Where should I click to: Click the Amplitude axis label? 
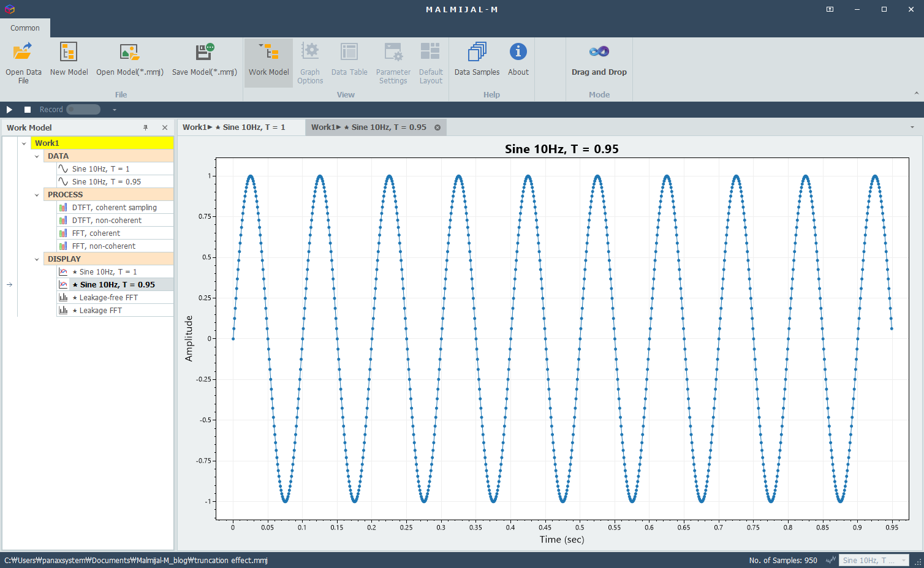[189, 338]
